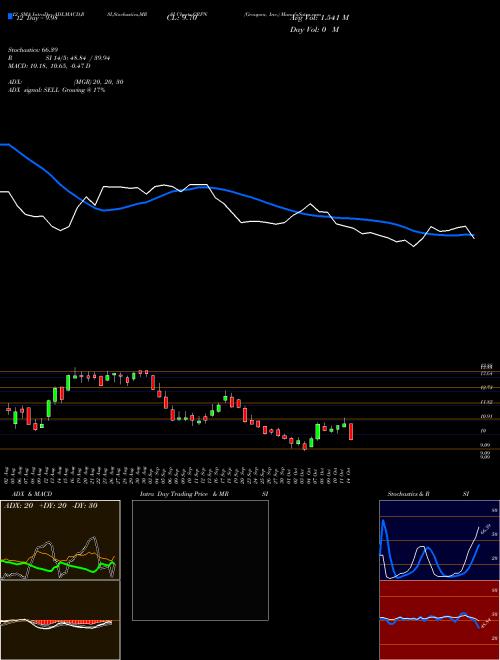The image size is (500, 660).
Task: Select the '12 Day = 9.98' label
Action: point(36,18)
